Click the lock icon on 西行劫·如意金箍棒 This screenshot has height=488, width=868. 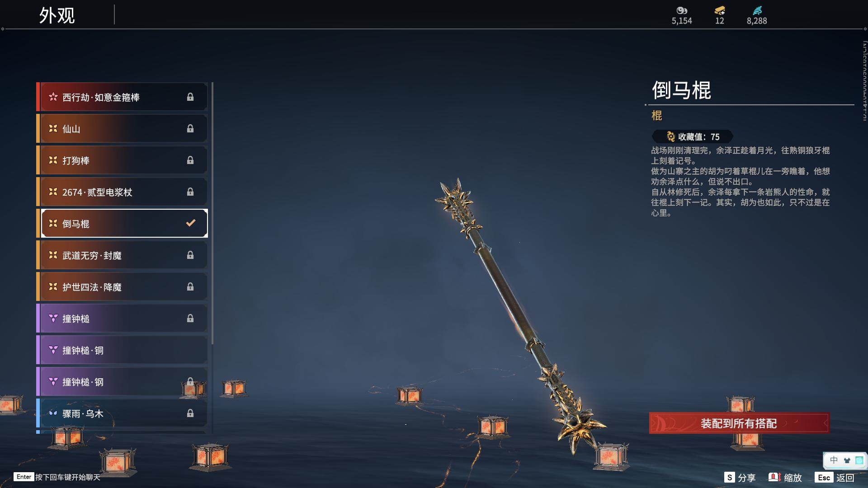(190, 97)
